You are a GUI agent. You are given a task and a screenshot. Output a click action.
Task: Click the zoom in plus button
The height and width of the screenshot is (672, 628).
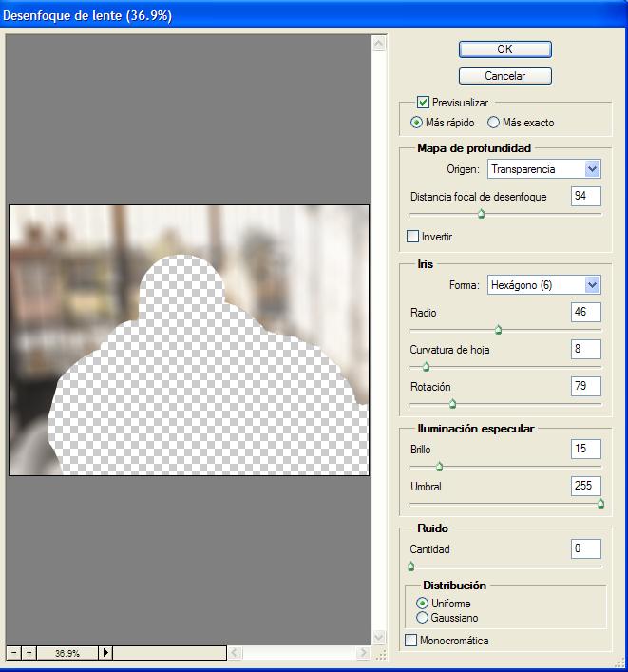29,653
